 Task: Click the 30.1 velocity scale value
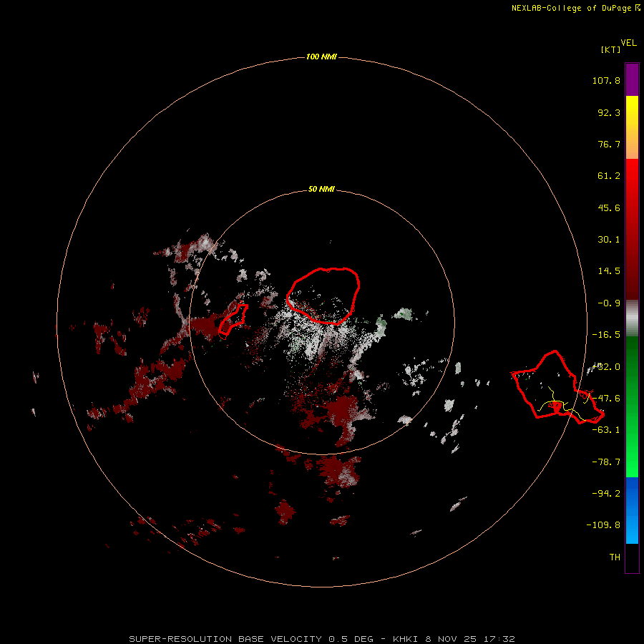[609, 240]
